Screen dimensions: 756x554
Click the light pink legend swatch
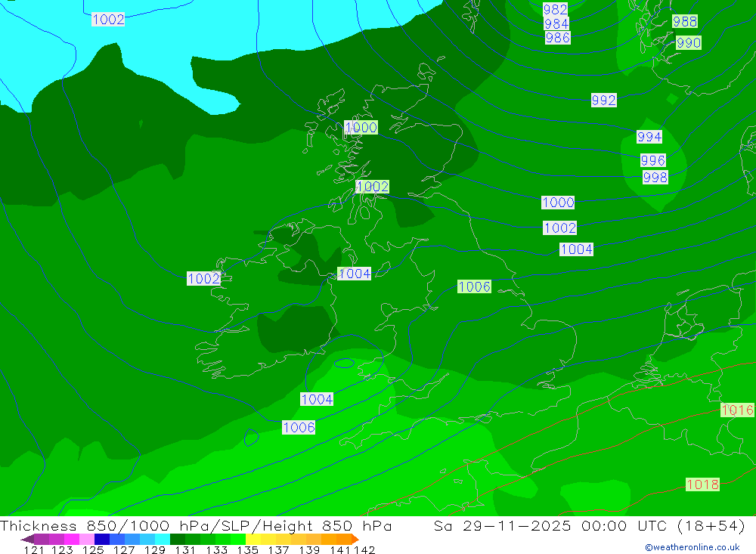tap(87, 539)
